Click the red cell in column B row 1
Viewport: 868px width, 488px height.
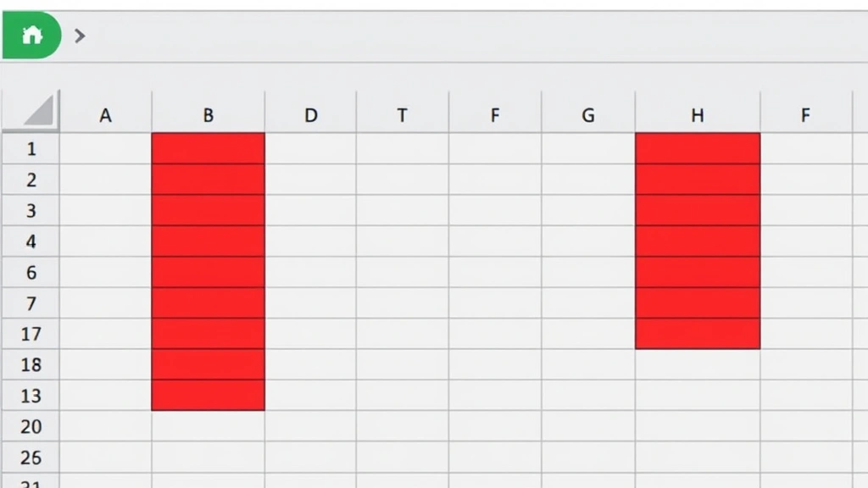coord(208,148)
